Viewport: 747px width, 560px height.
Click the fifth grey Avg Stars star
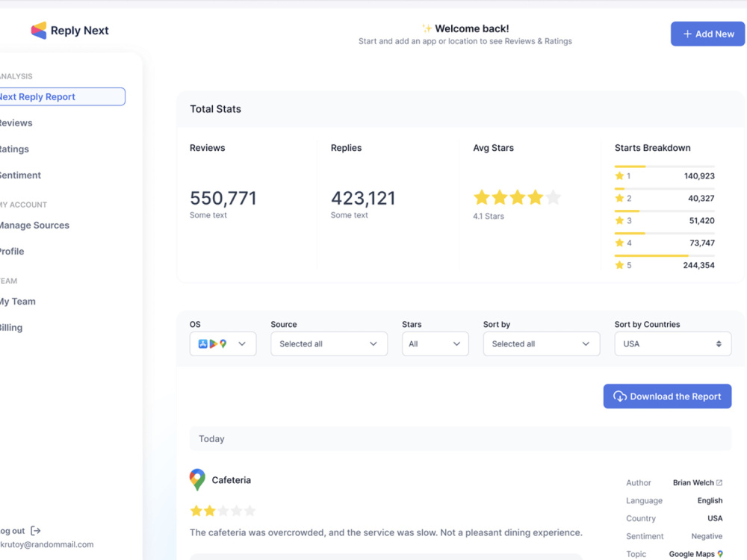click(553, 197)
